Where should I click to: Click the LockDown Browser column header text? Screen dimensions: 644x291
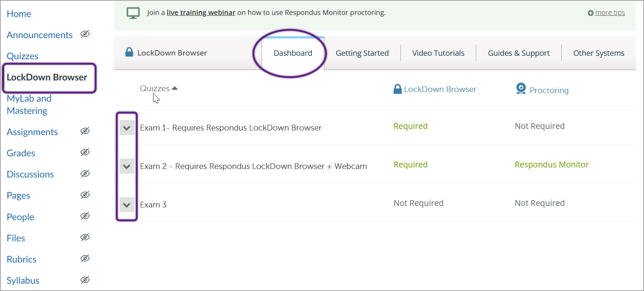pos(440,89)
